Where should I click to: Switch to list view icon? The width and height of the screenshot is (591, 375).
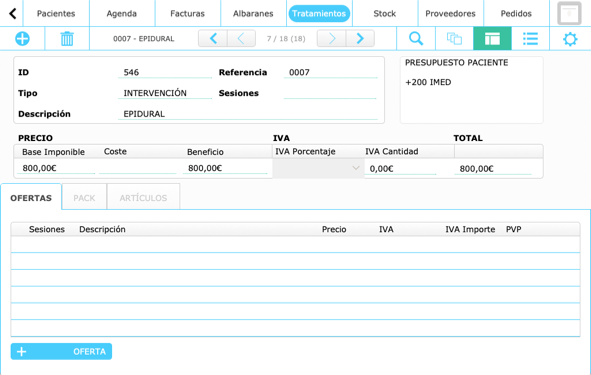click(x=530, y=38)
